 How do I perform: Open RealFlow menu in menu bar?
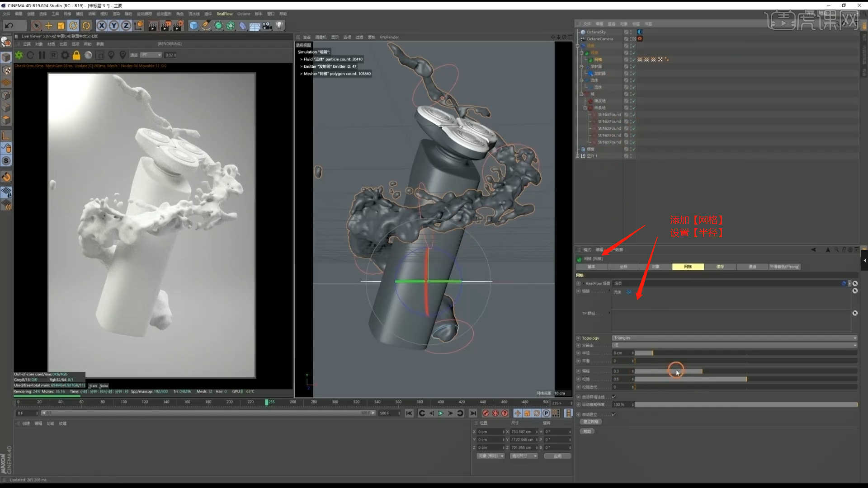click(x=224, y=14)
